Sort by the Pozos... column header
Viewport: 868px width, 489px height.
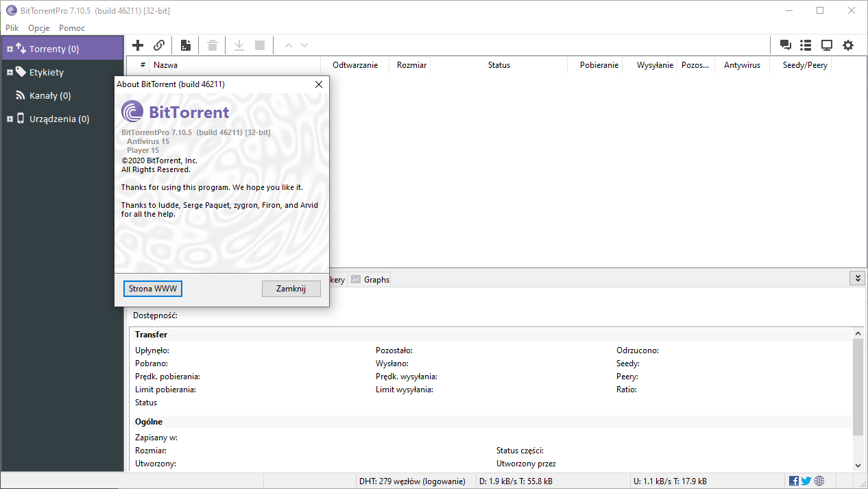tap(696, 65)
